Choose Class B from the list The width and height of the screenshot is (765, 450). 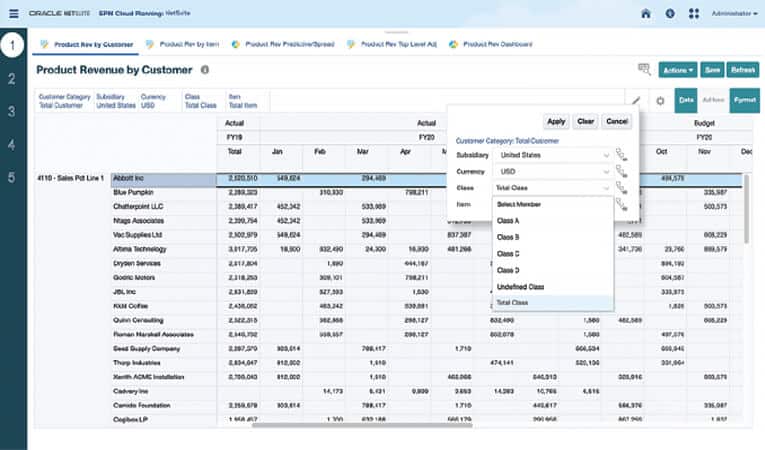click(553, 237)
